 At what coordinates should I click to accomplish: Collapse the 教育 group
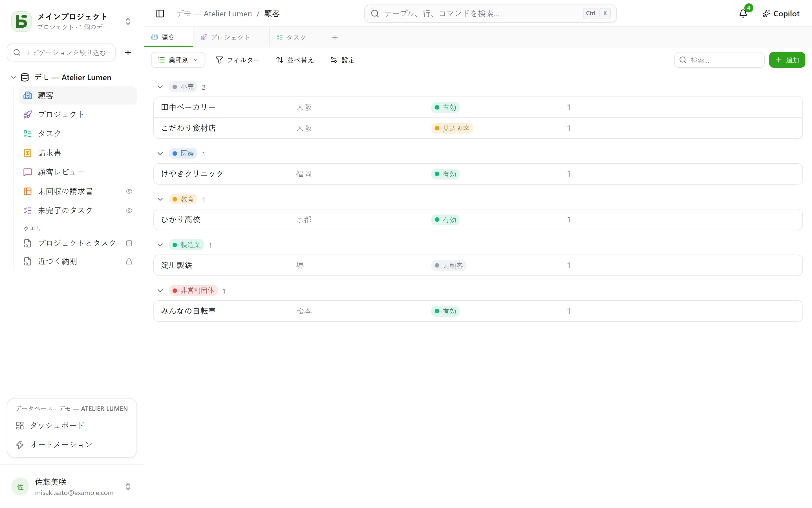(x=160, y=199)
